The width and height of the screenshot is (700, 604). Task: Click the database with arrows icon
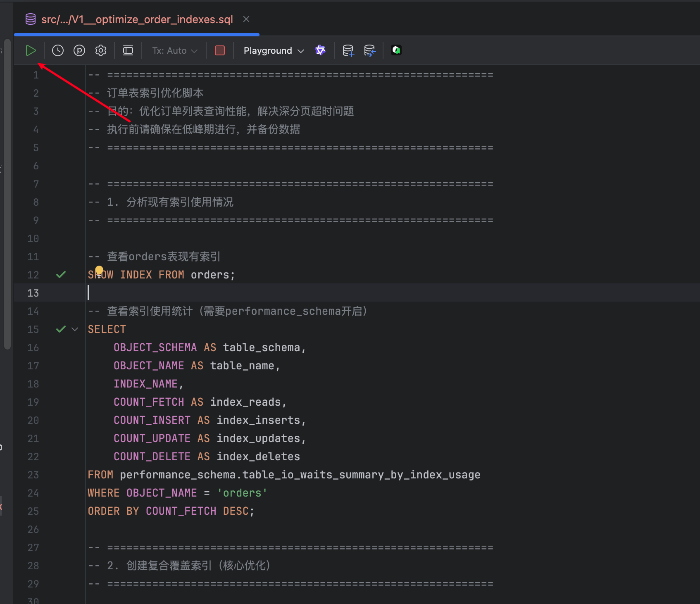click(x=369, y=50)
